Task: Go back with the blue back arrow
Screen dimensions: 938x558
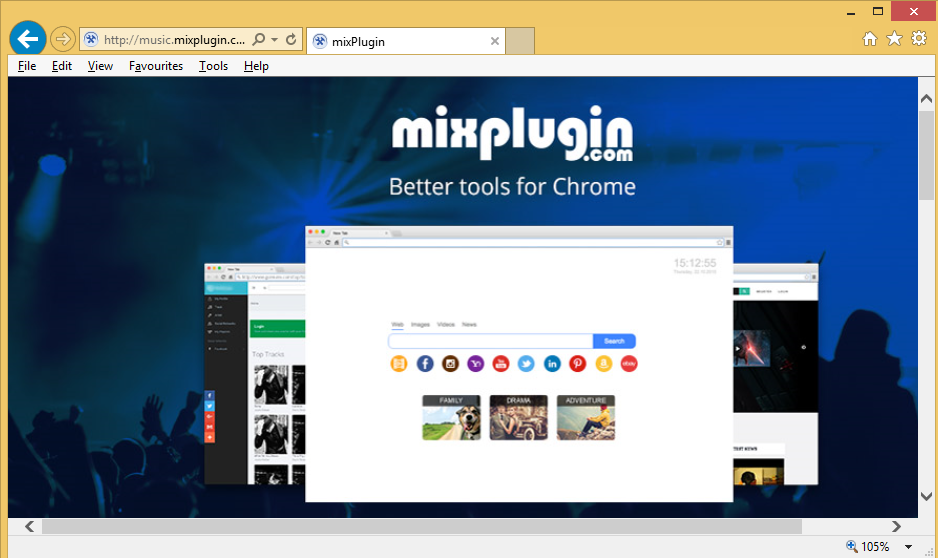Action: click(28, 39)
